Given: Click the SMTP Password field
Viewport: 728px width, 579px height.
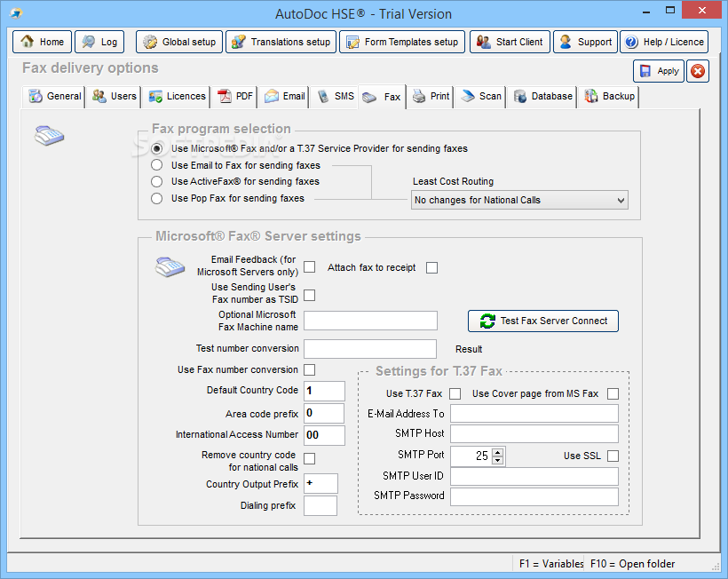Looking at the screenshot, I should click(x=534, y=496).
